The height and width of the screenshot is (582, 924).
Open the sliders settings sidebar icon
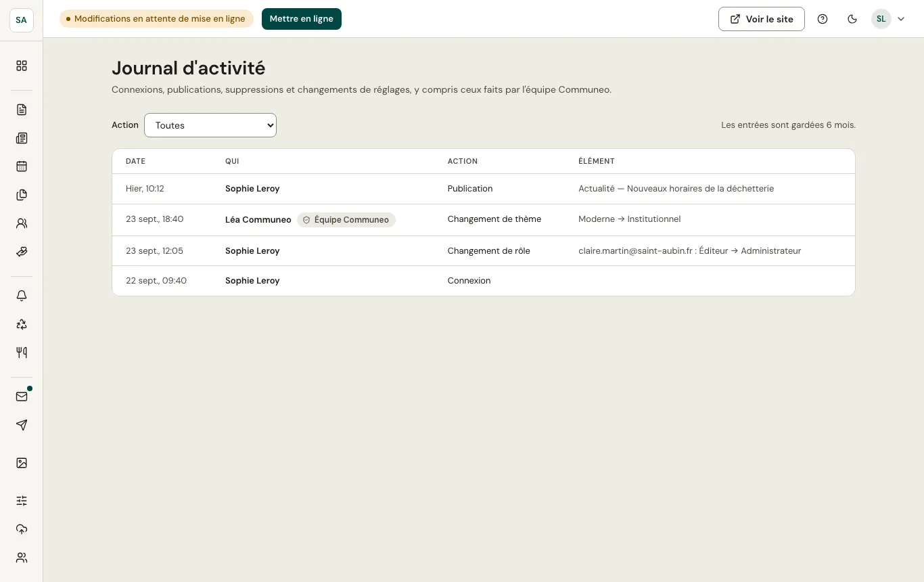(22, 501)
